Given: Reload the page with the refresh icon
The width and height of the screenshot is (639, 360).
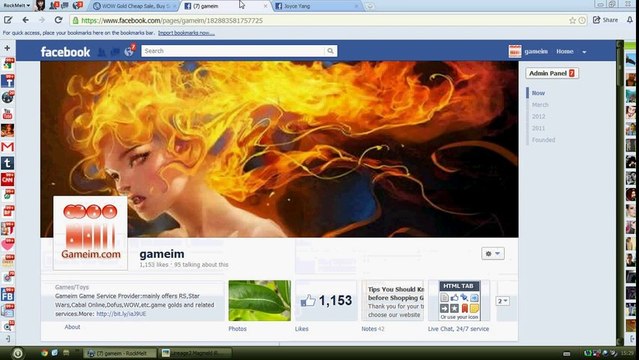Looking at the screenshot, I should coord(58,20).
